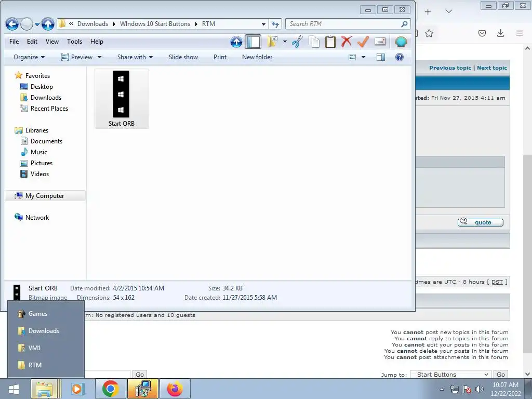This screenshot has width=532, height=399.
Task: Follow the Next topic link in Firefox
Action: tap(492, 68)
